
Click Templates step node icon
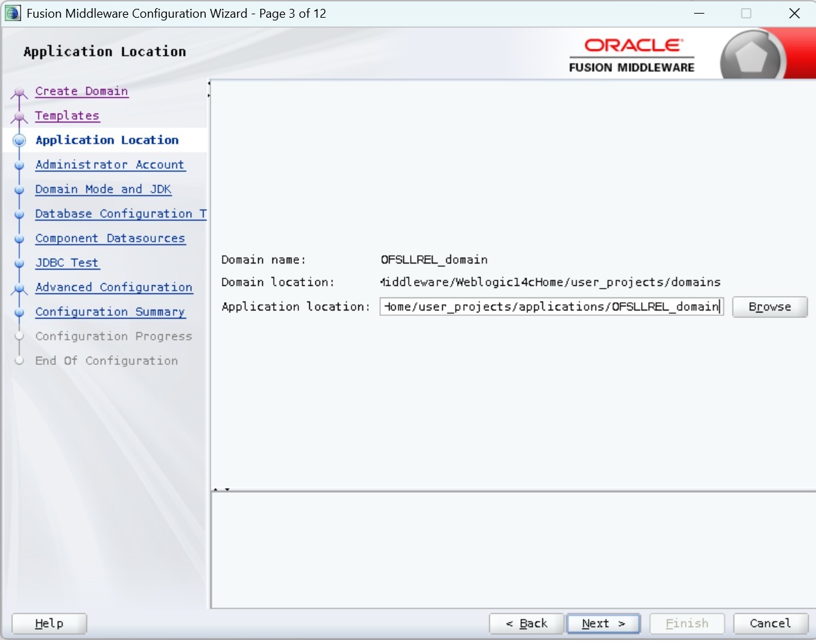point(19,117)
